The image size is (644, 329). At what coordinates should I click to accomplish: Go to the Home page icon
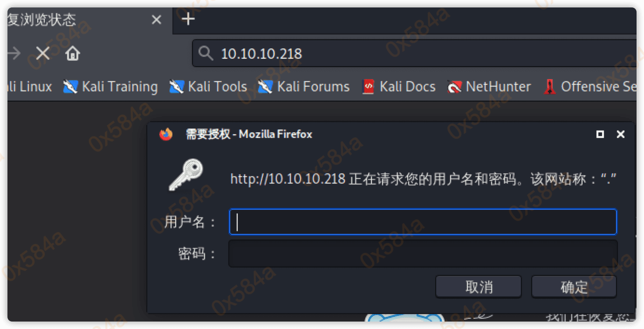(73, 54)
